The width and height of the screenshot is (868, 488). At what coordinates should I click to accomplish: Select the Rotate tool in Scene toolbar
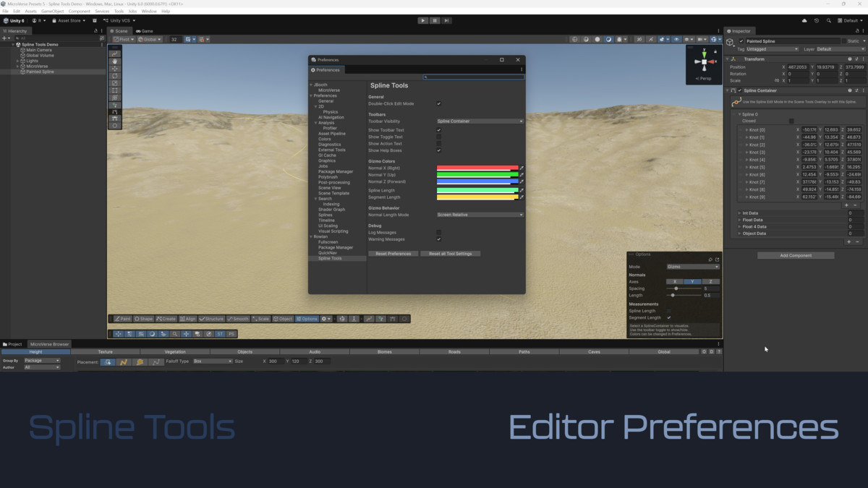(114, 76)
